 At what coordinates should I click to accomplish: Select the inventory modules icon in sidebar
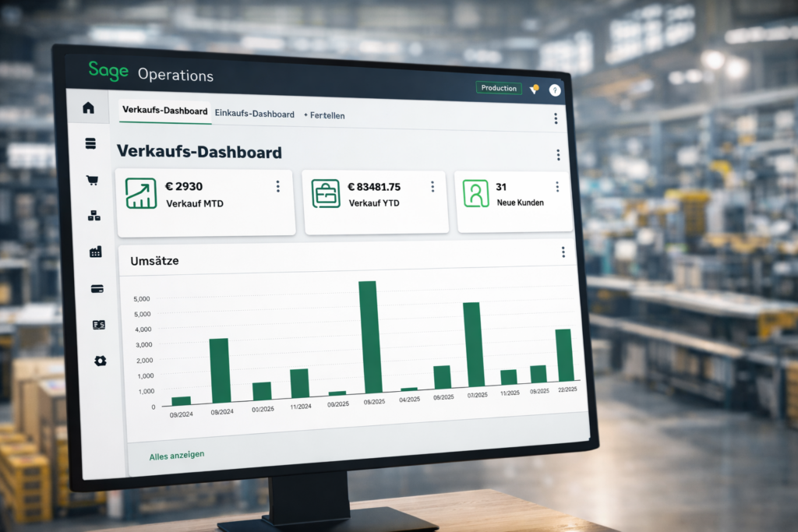click(x=95, y=217)
